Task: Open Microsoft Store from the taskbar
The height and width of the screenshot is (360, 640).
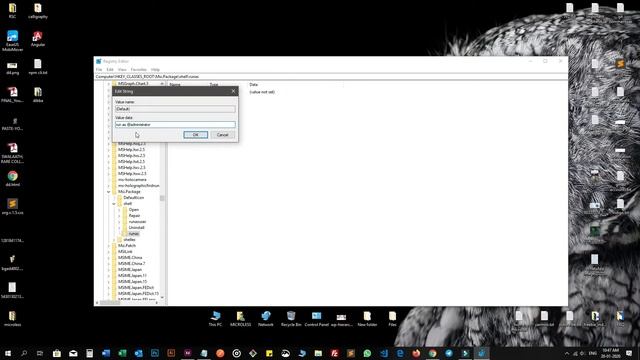Action: point(57,353)
